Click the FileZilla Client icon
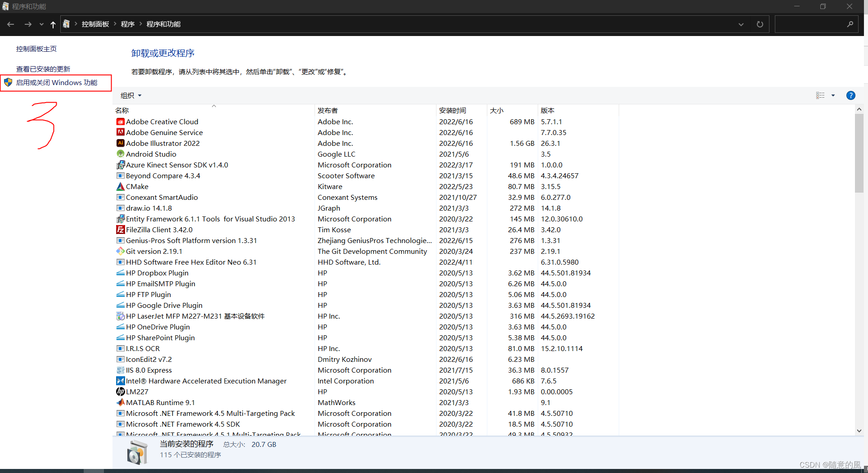Image resolution: width=868 pixels, height=473 pixels. pos(120,230)
